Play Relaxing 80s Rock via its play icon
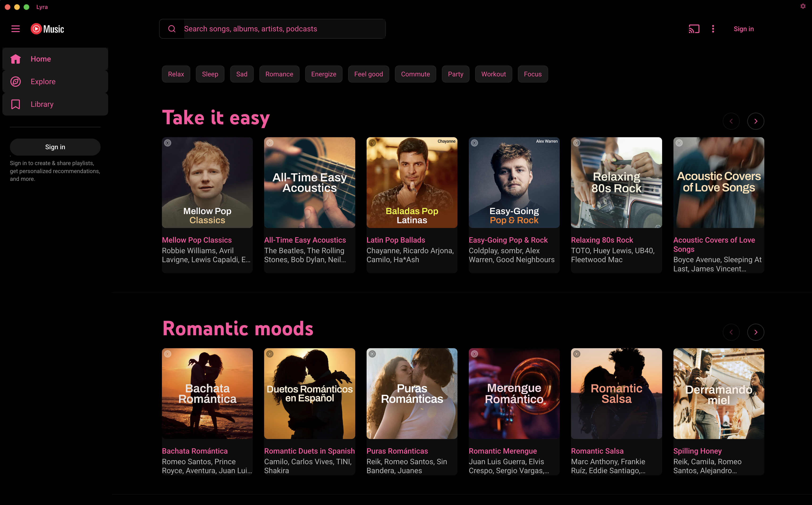The width and height of the screenshot is (812, 505). pyautogui.click(x=576, y=143)
